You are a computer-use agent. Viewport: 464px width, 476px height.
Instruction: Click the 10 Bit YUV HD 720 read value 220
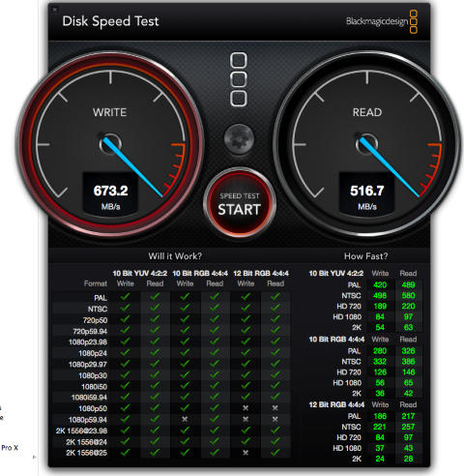408,306
